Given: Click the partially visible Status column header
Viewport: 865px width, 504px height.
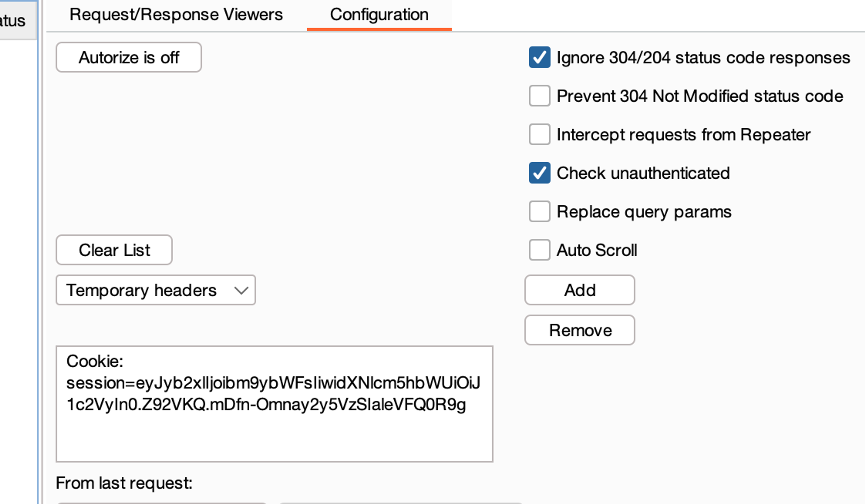Looking at the screenshot, I should coord(14,20).
